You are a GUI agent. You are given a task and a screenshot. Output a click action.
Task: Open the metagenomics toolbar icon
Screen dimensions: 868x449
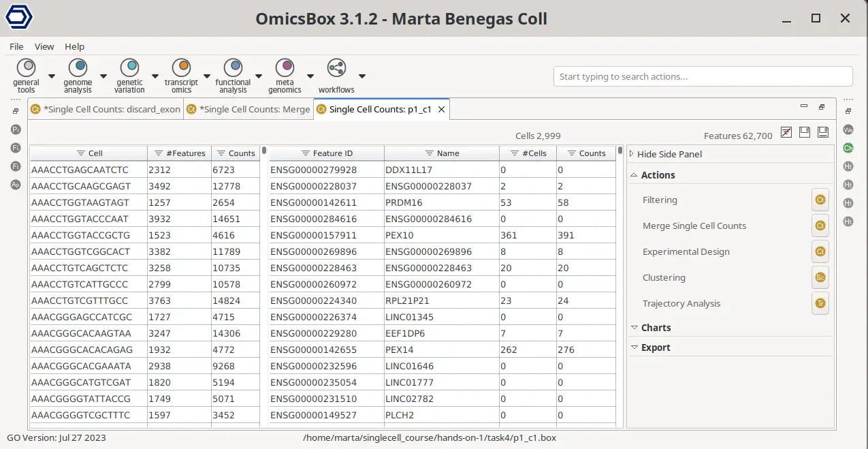tap(285, 67)
